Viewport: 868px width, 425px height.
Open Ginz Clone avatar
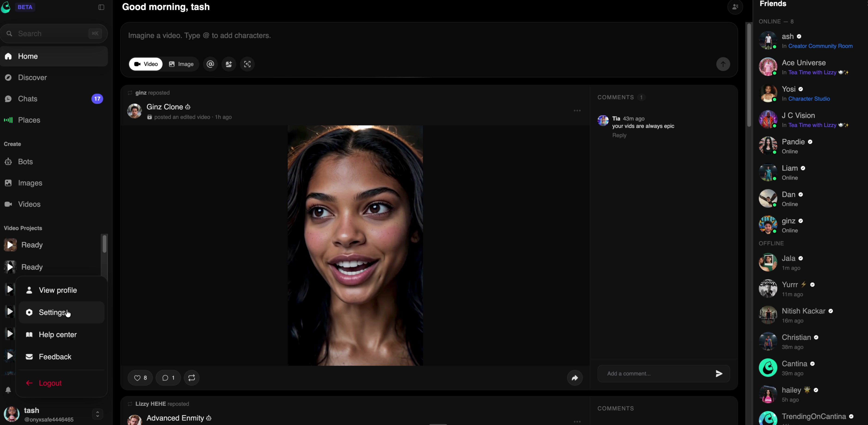tap(134, 111)
